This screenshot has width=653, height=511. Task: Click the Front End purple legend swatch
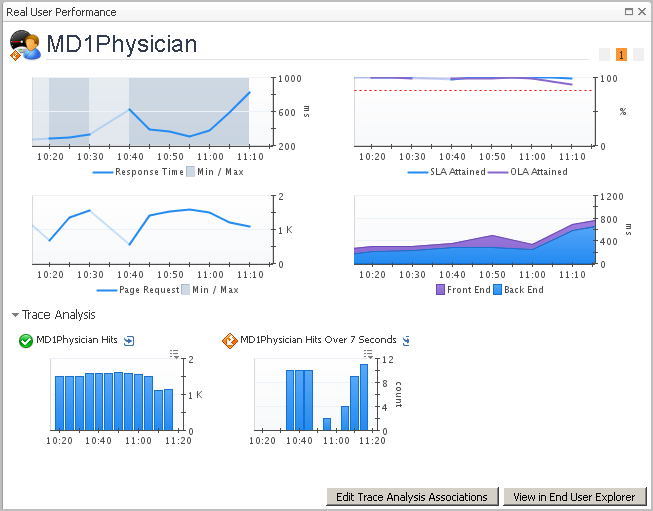(440, 289)
